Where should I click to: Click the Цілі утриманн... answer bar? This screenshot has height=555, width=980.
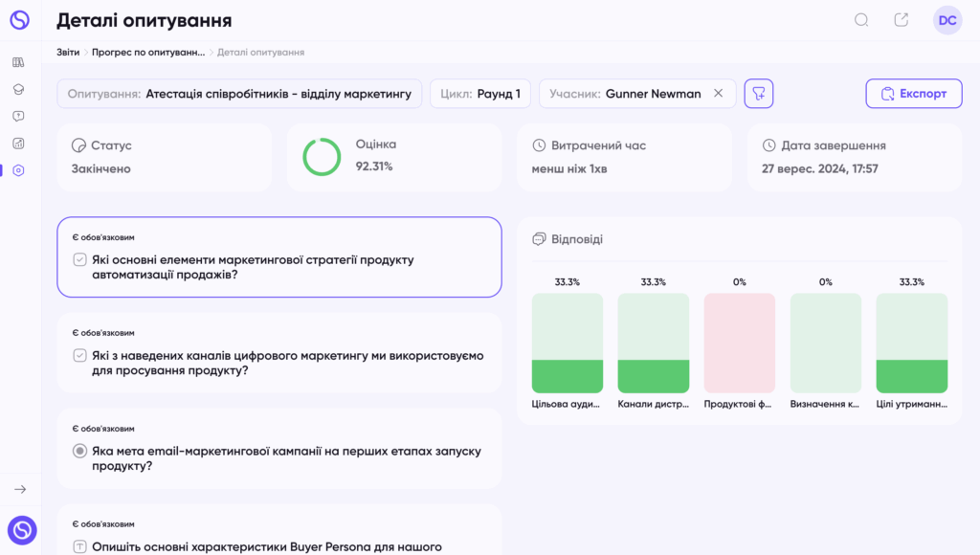pos(912,344)
